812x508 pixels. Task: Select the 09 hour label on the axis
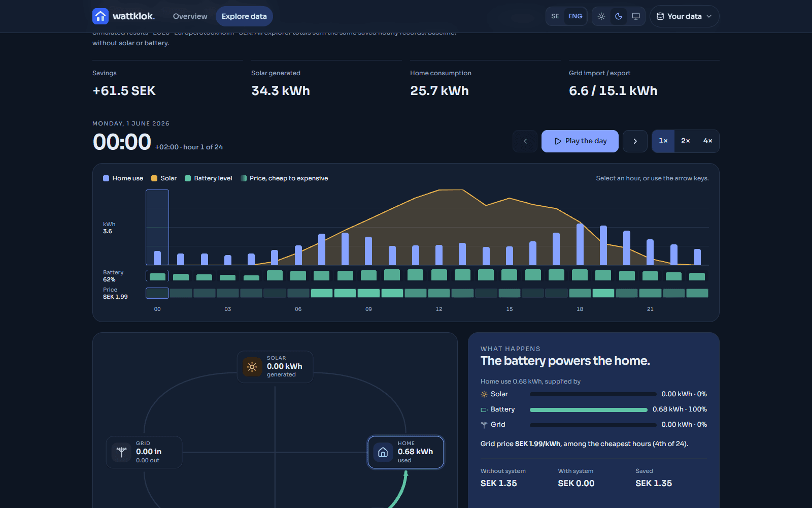(368, 309)
